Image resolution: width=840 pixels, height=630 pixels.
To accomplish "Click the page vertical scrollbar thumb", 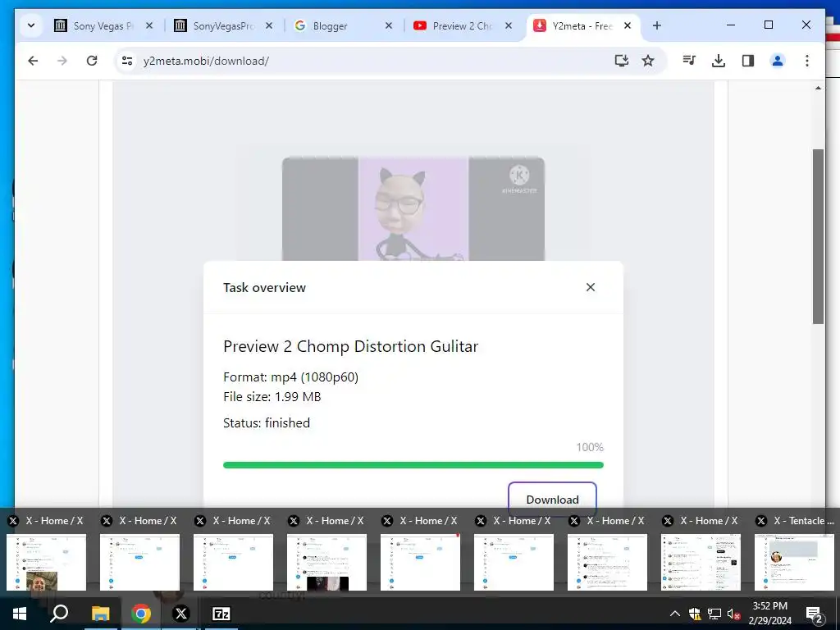I will 818,235.
